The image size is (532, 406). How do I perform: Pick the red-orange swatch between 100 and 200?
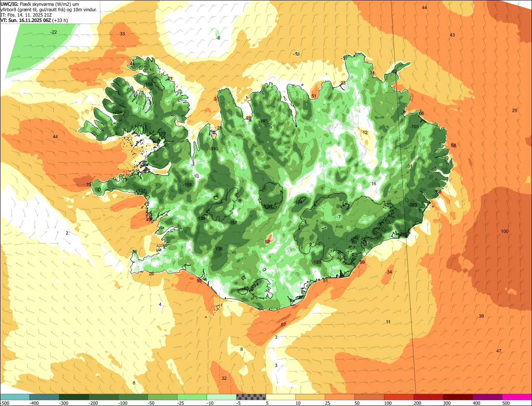(x=399, y=396)
